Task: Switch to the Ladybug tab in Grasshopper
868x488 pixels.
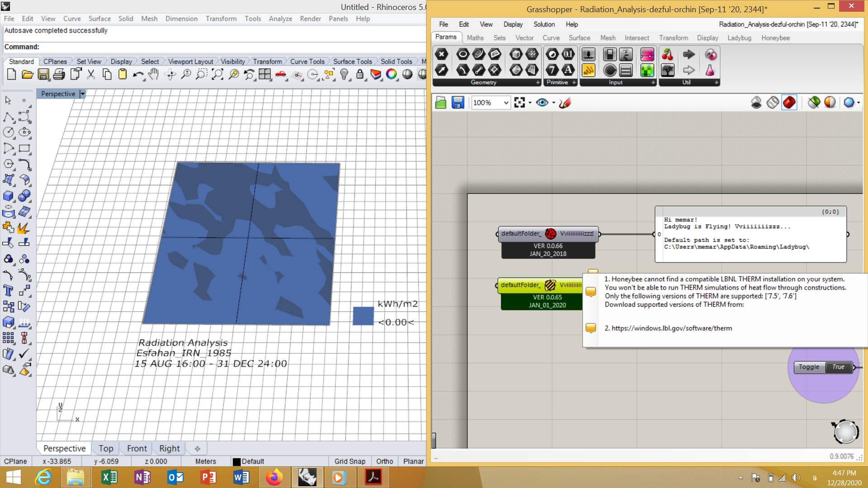Action: [739, 38]
